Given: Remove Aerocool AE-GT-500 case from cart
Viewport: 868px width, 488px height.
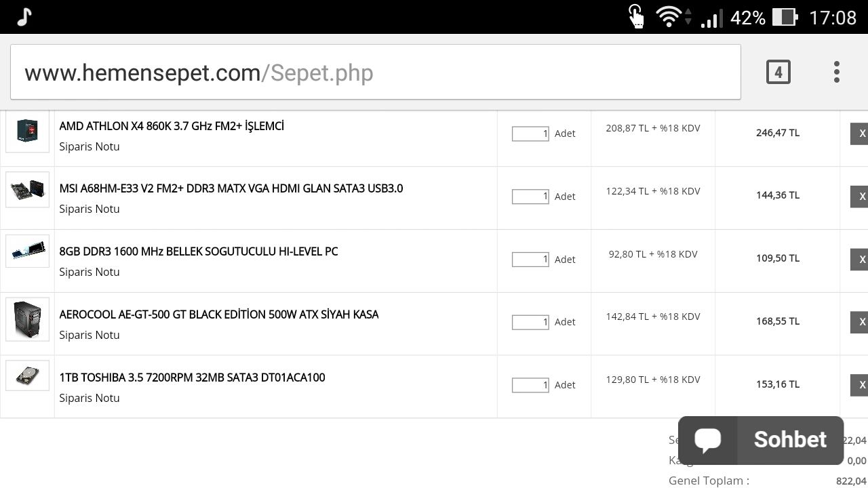Looking at the screenshot, I should 859,322.
